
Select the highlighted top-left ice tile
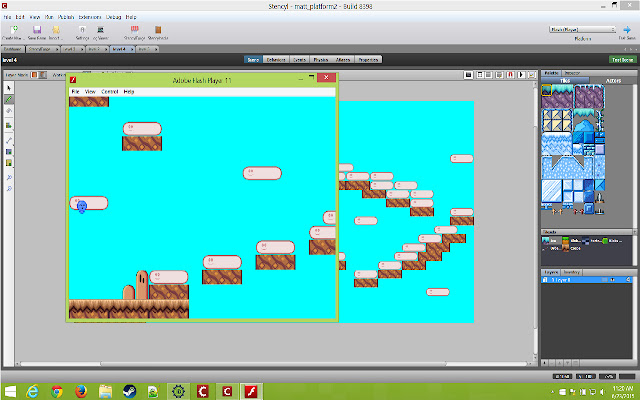point(547,90)
